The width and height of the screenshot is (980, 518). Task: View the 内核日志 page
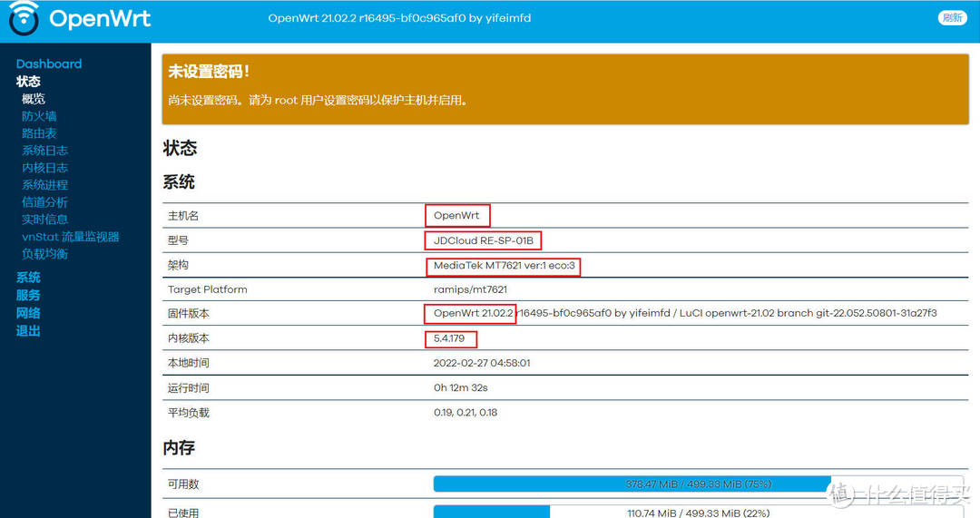[x=44, y=168]
